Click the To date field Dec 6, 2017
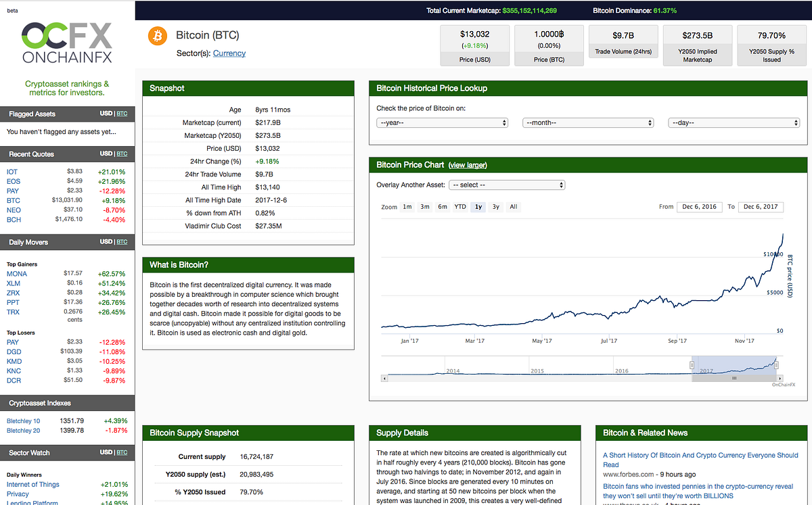 [761, 207]
